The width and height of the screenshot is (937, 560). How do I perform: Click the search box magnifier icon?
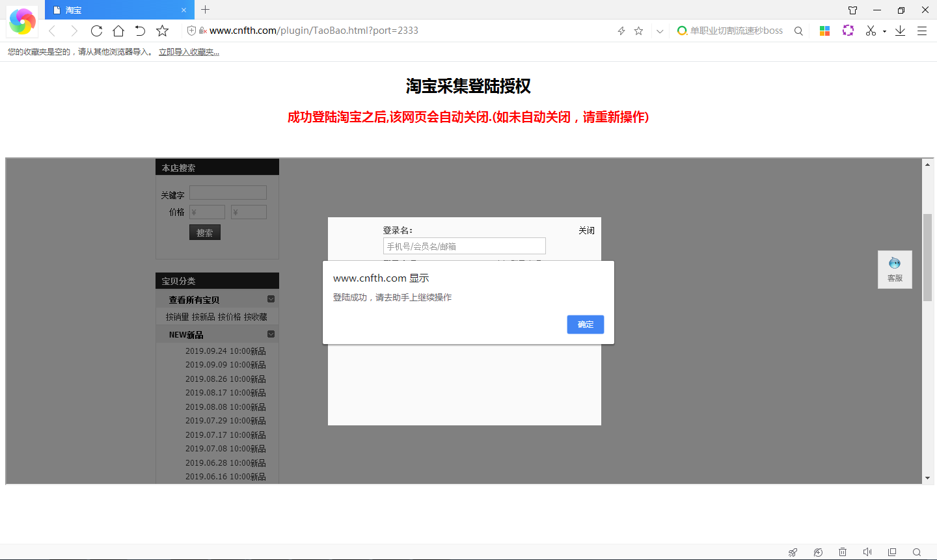click(798, 31)
